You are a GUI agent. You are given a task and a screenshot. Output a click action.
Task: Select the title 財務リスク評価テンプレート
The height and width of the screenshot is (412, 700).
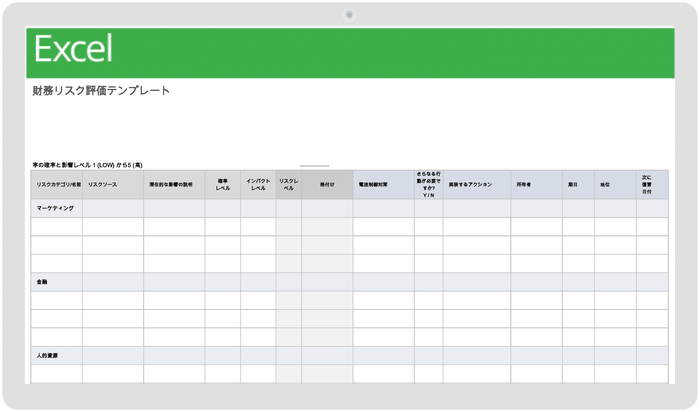click(101, 91)
